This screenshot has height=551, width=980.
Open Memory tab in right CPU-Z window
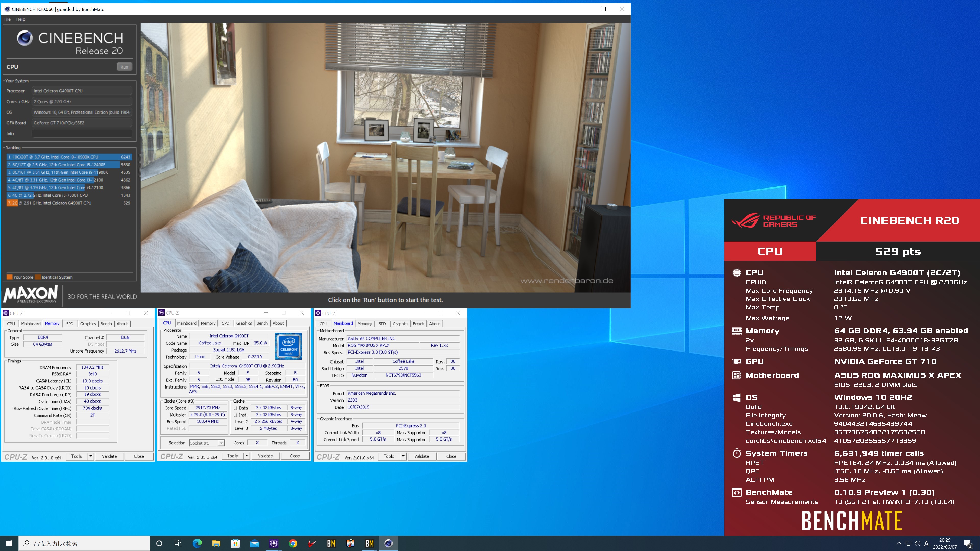click(x=364, y=324)
